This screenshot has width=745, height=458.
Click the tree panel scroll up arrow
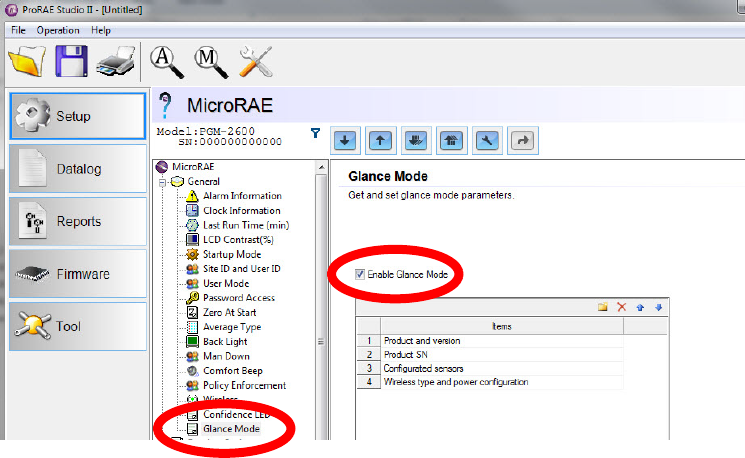point(321,167)
